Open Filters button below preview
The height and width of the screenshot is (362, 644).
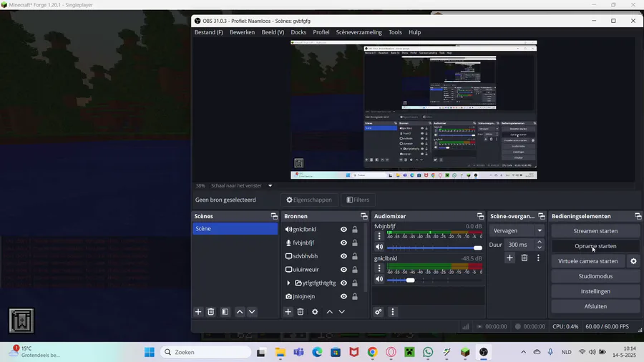click(358, 200)
